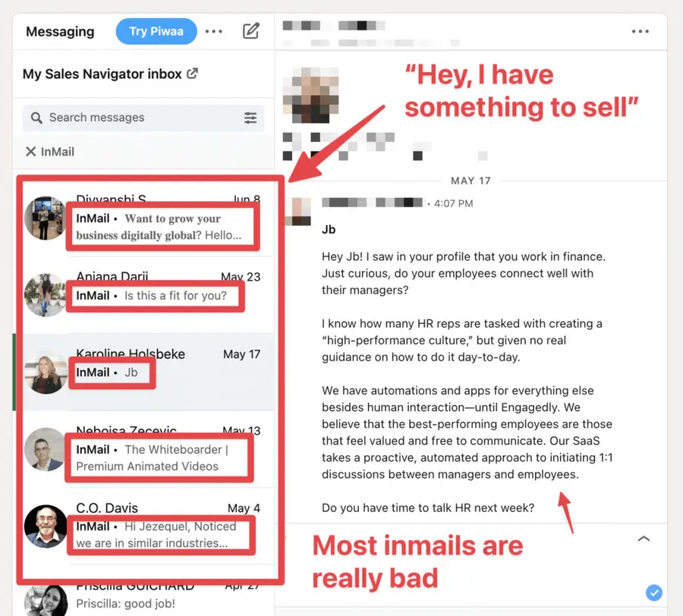Click the Try Piwaa button

(156, 31)
